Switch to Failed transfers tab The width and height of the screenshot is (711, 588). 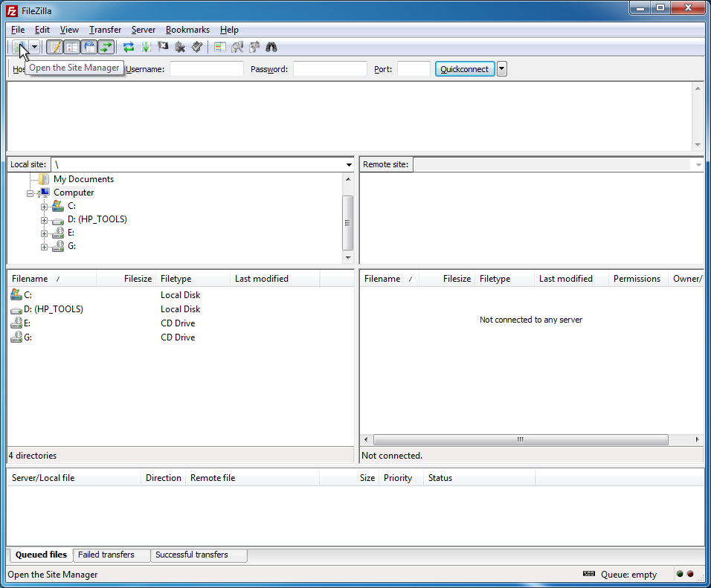tap(111, 555)
